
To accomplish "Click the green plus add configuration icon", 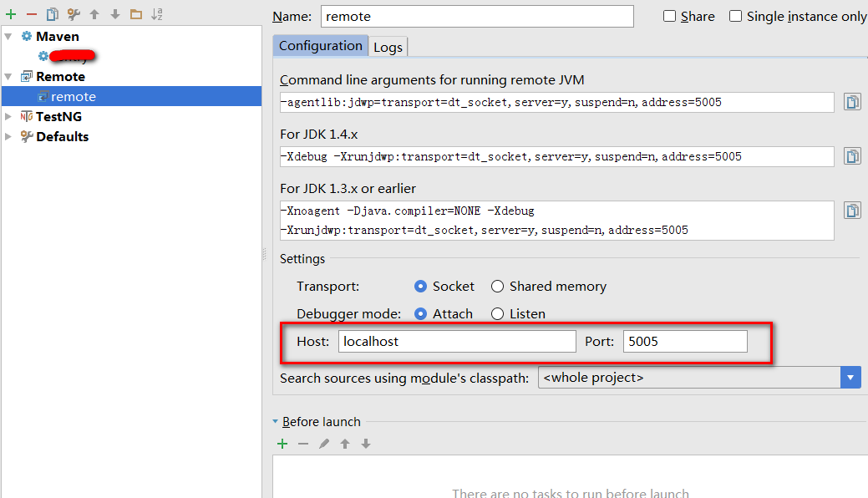I will (x=11, y=14).
